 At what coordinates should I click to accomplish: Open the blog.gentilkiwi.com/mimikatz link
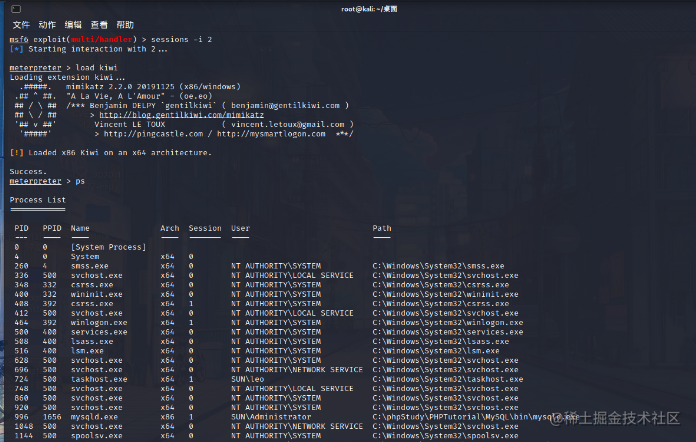181,115
